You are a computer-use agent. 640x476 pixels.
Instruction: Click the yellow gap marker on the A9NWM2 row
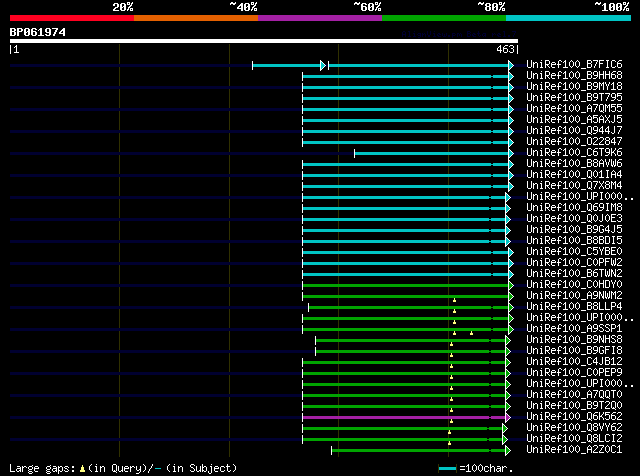(x=453, y=299)
